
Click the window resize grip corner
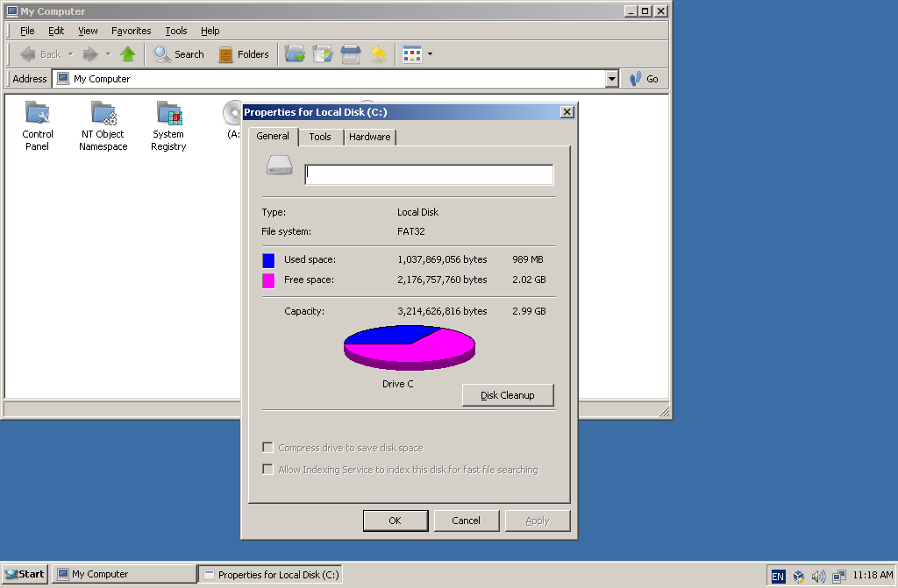tap(664, 411)
